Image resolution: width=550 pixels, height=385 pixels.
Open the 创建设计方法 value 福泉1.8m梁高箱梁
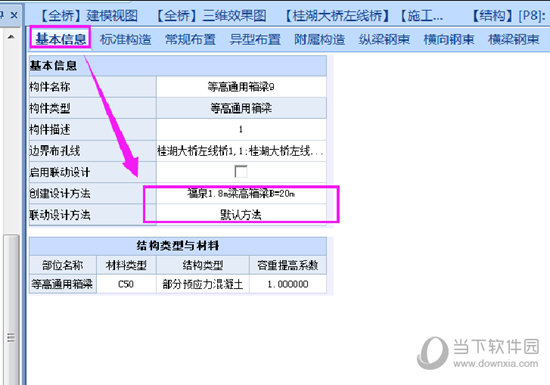coord(241,193)
